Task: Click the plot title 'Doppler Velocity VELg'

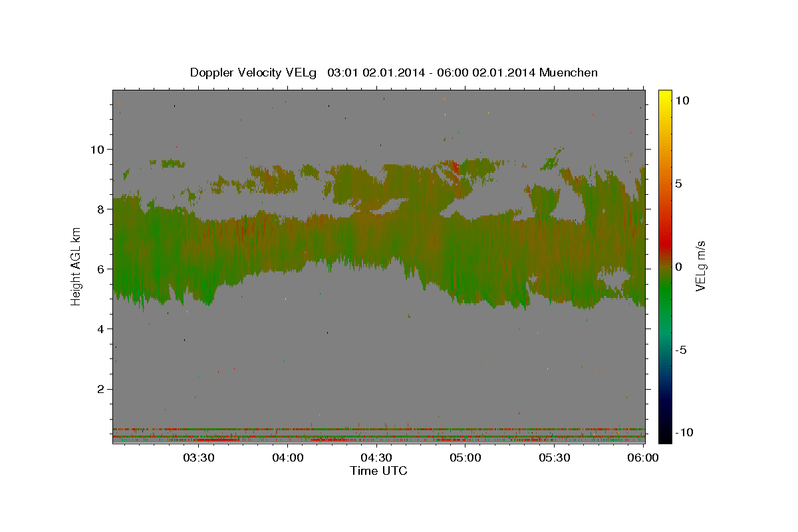Action: pyautogui.click(x=254, y=72)
